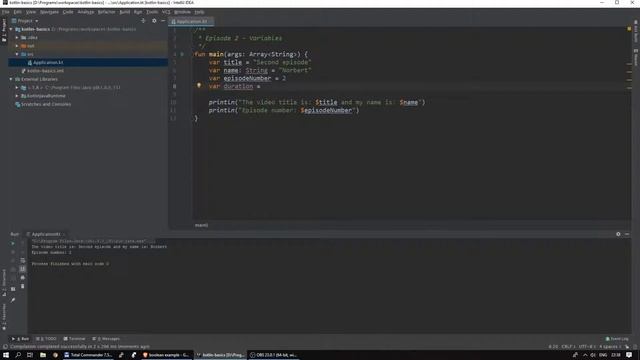Image resolution: width=640 pixels, height=360 pixels.
Task: Click the pin tab icon in Run panel
Action: click(x=13, y=300)
